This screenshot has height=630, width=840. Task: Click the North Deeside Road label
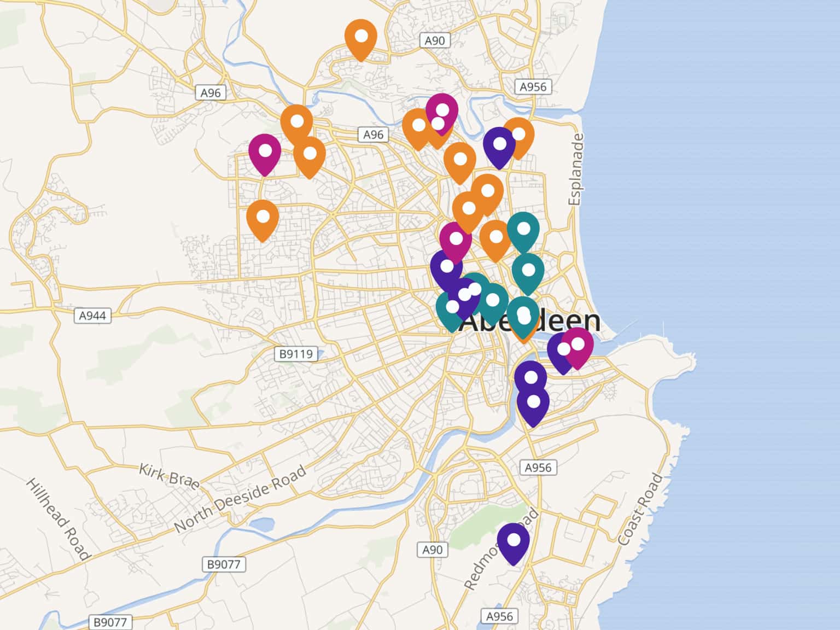coord(240,499)
